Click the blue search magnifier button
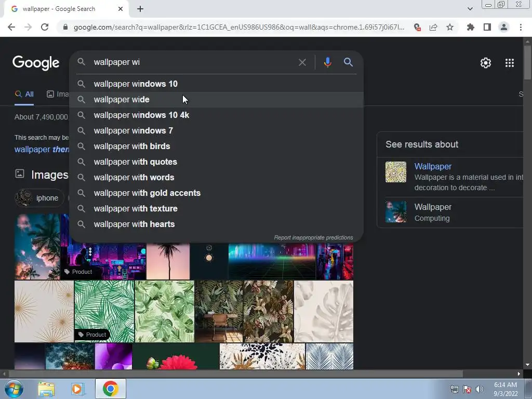 click(x=348, y=62)
